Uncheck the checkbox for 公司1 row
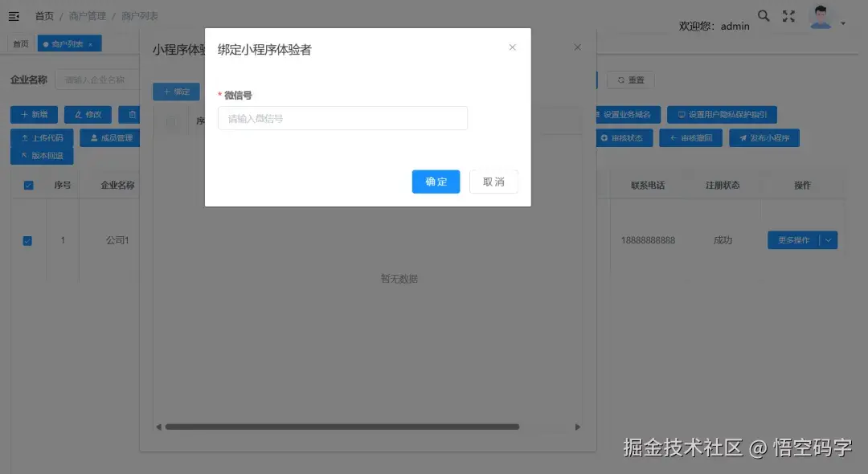Image resolution: width=868 pixels, height=474 pixels. point(29,240)
